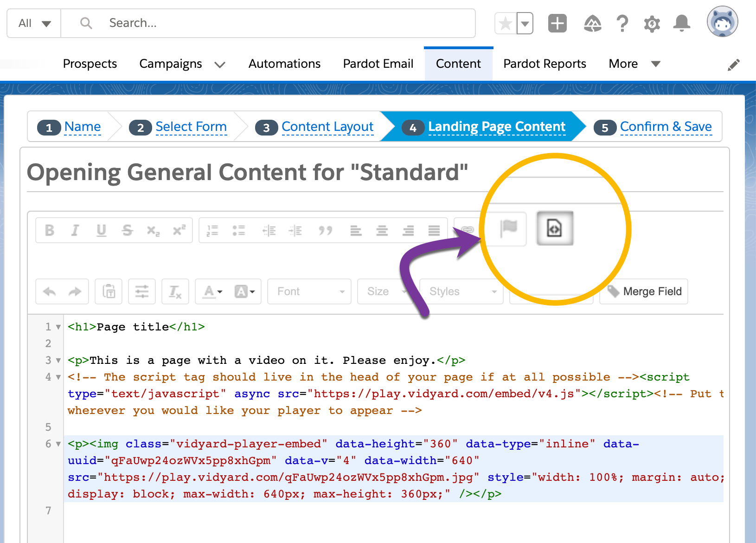This screenshot has height=543, width=756.
Task: Open Trailhead guidance icon
Action: point(592,23)
